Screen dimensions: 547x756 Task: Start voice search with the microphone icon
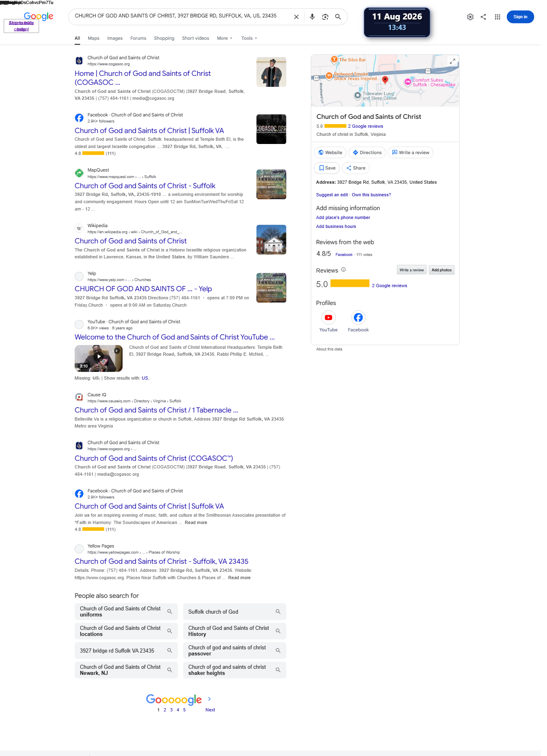tap(312, 17)
